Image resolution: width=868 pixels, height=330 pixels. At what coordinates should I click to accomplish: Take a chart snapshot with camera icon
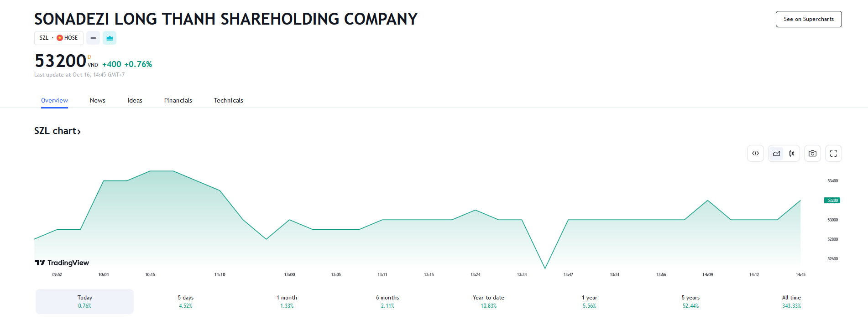pos(812,154)
